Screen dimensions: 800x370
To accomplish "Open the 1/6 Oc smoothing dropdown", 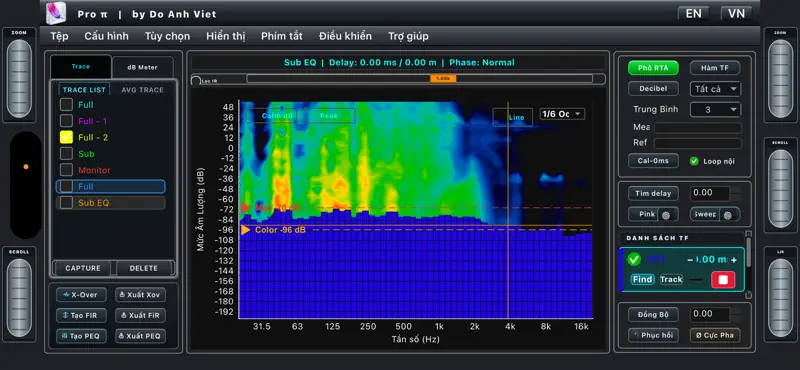I will pyautogui.click(x=563, y=114).
